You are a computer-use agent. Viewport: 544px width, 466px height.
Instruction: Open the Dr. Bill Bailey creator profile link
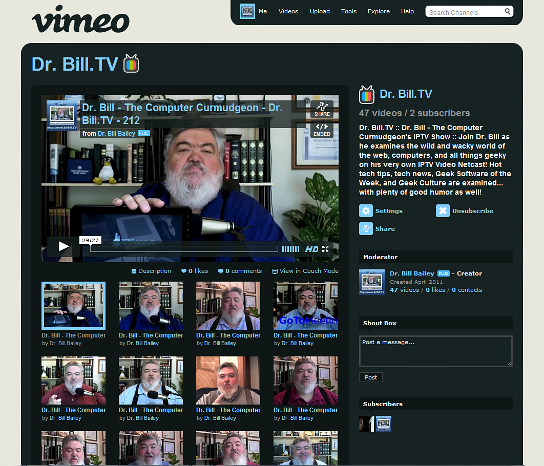[412, 273]
